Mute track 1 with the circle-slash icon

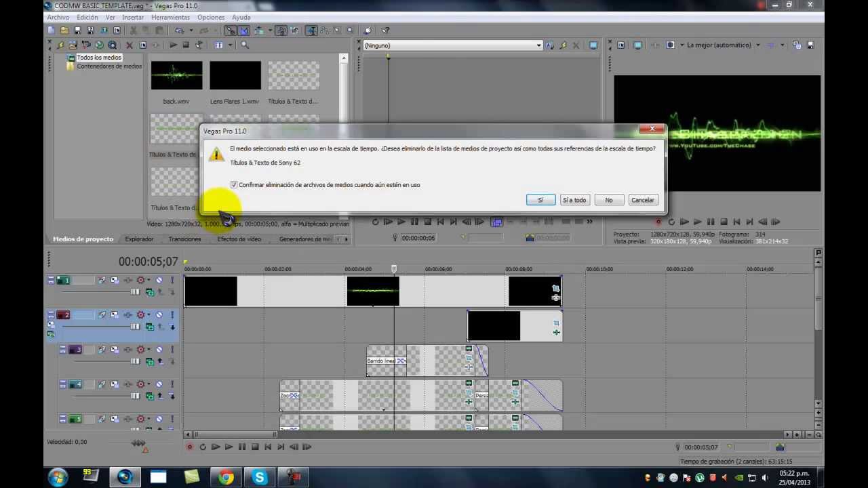(159, 280)
